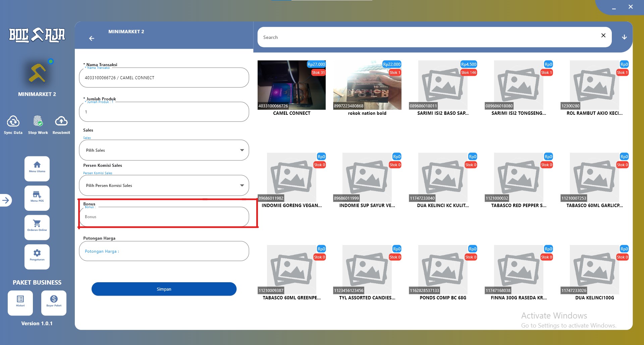Select DUA KELINCI100G product
The height and width of the screenshot is (345, 644).
(594, 269)
